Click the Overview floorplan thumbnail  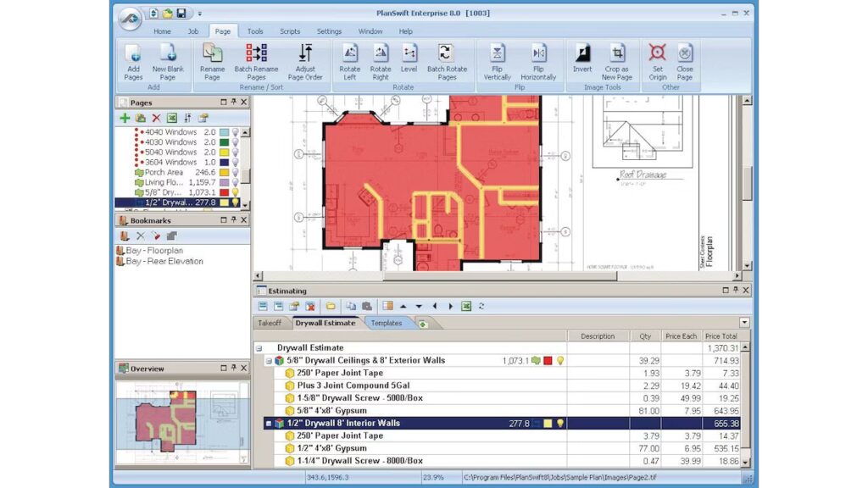(181, 424)
